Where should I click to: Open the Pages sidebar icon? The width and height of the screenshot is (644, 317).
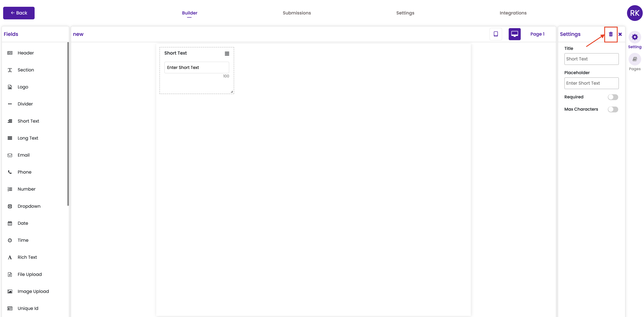635,59
